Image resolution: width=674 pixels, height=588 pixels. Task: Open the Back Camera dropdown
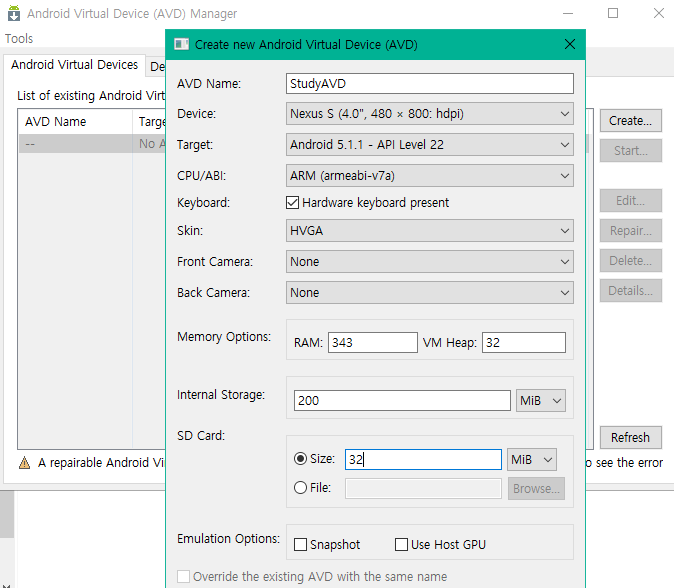coord(429,293)
